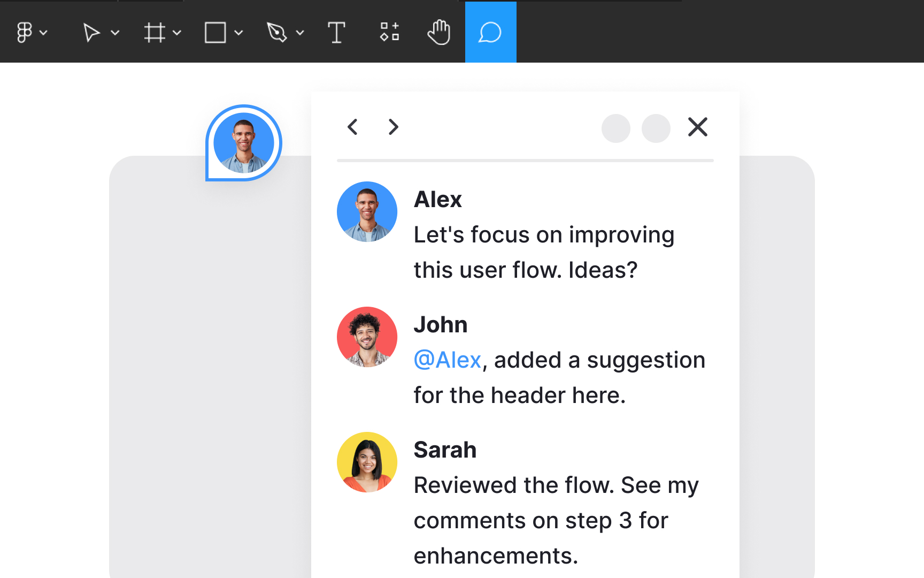
Task: Open the @Alex mention link
Action: (448, 360)
